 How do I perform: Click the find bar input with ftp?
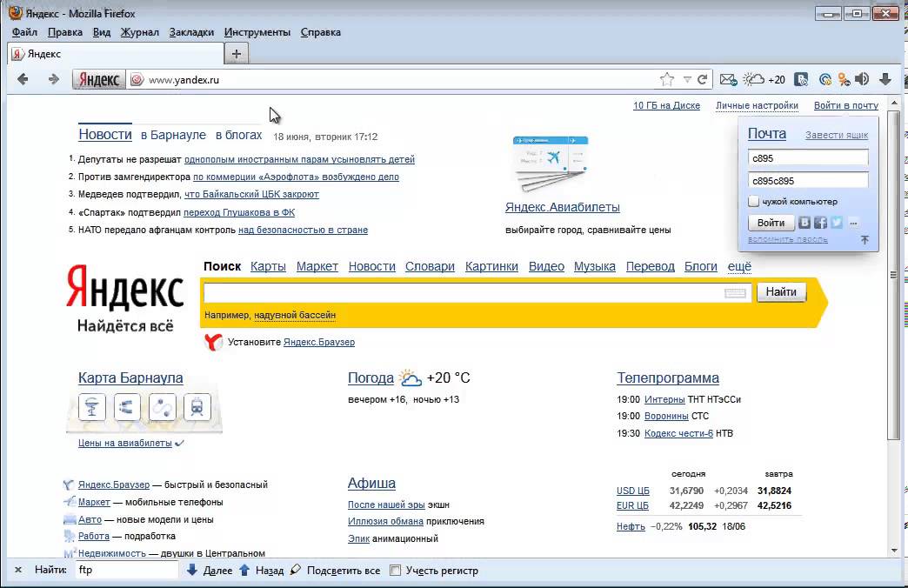[x=127, y=570]
